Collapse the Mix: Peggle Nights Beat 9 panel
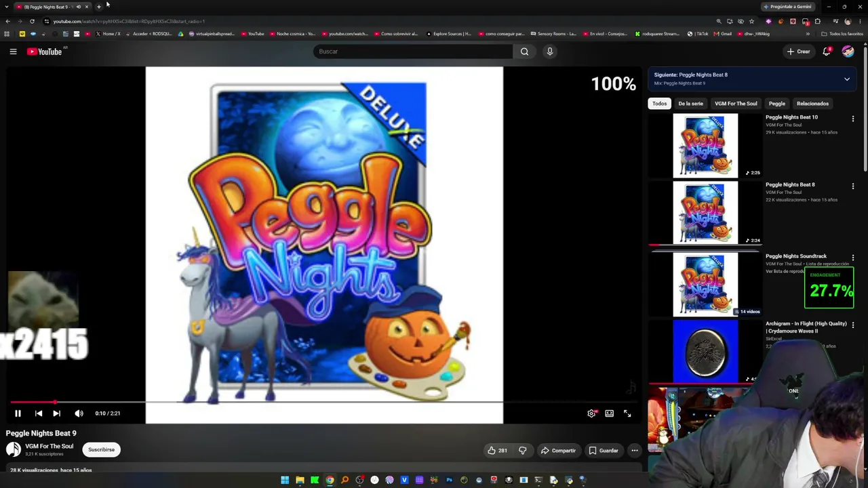Image resolution: width=868 pixels, height=488 pixels. [847, 79]
